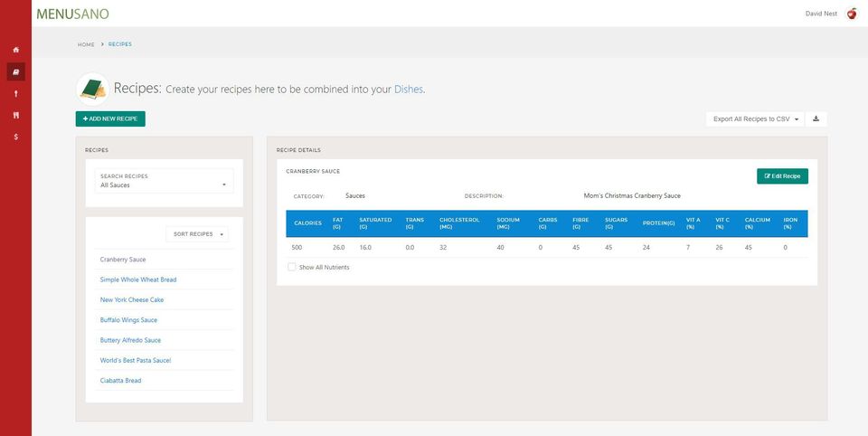Select Cranberry Sauce in recipe list

pyautogui.click(x=123, y=260)
